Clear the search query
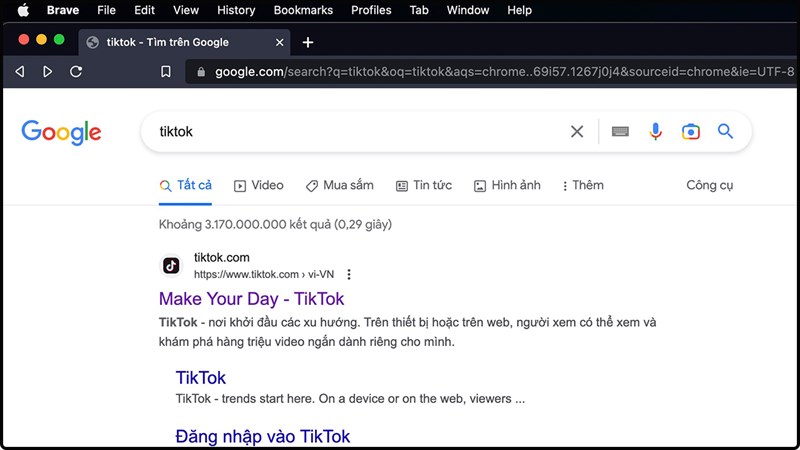 (577, 132)
